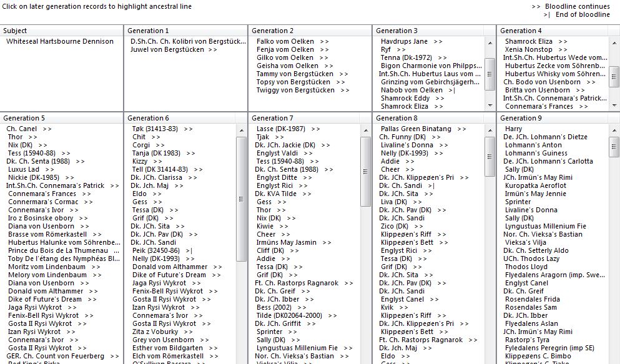Select Kvik in Generation 8

394,307
